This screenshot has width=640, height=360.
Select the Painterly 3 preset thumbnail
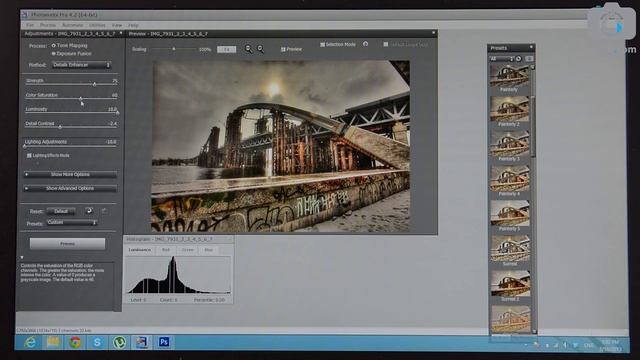point(509,144)
